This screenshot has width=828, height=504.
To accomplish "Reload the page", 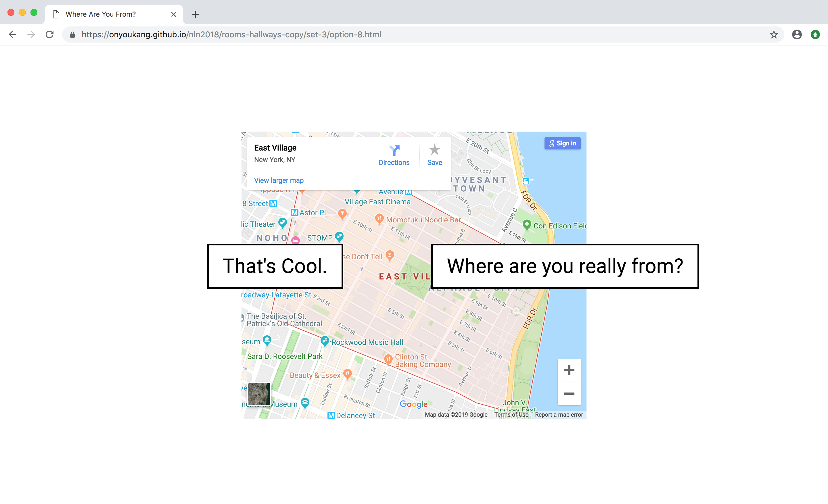I will (x=49, y=34).
